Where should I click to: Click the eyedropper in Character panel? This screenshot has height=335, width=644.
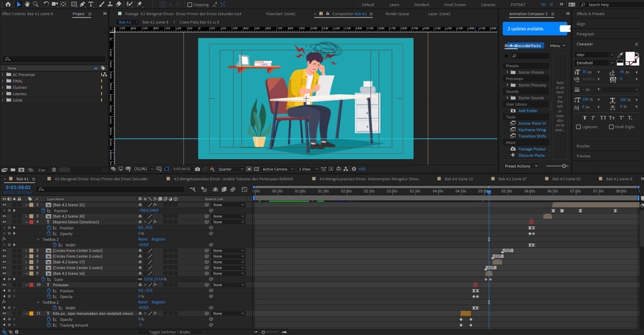click(620, 55)
